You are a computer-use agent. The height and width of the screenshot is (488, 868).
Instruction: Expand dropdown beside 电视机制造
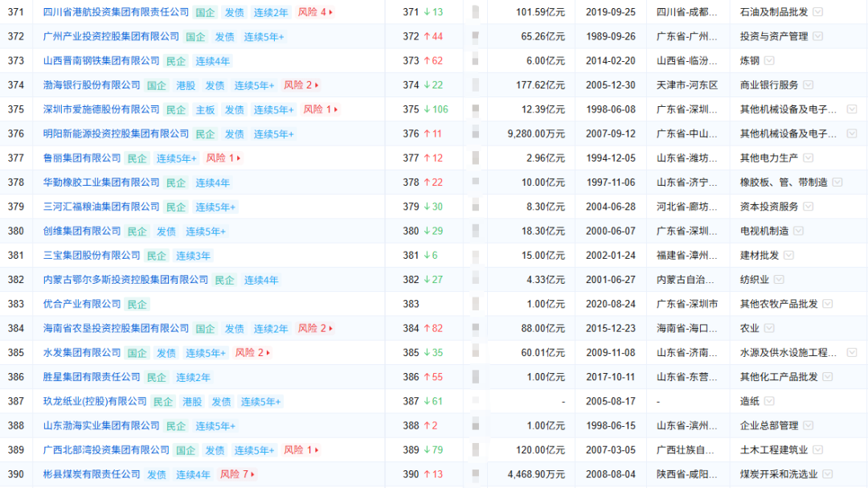[798, 231]
